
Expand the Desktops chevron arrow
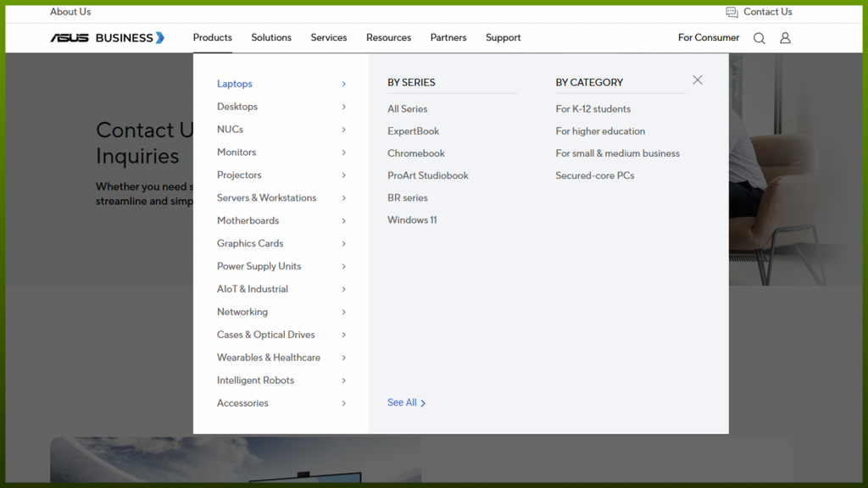tap(344, 107)
